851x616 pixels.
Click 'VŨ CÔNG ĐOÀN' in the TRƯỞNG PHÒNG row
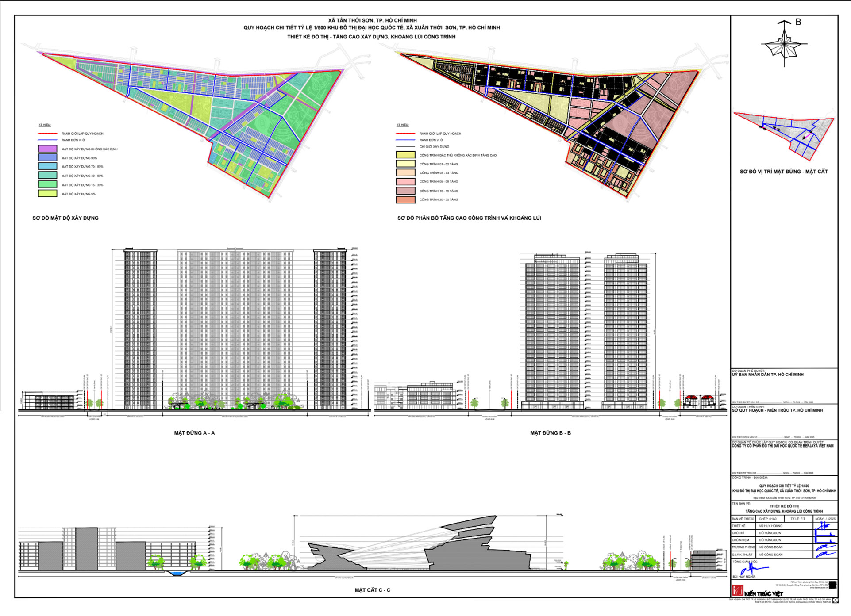point(771,547)
